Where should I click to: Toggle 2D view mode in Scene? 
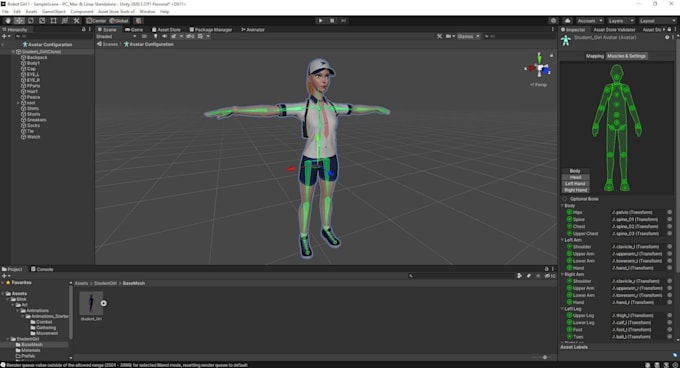point(144,36)
